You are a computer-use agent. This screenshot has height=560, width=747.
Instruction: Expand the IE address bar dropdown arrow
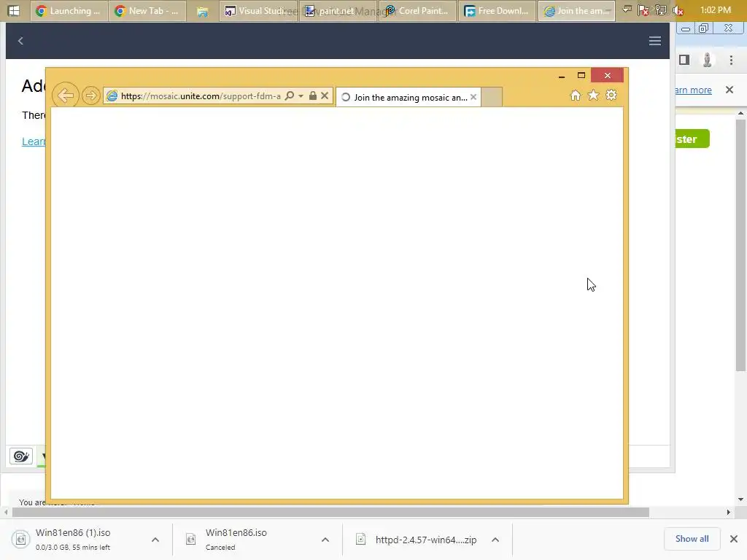coord(301,96)
